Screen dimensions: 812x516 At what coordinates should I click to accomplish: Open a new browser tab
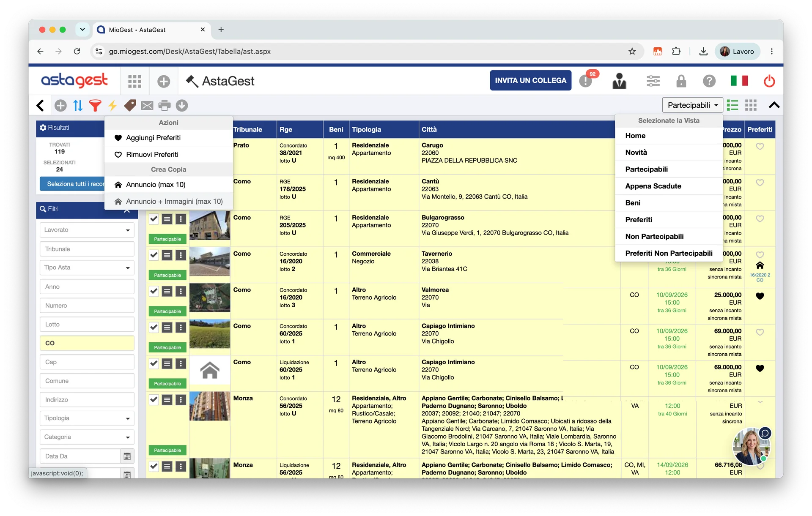(x=221, y=30)
